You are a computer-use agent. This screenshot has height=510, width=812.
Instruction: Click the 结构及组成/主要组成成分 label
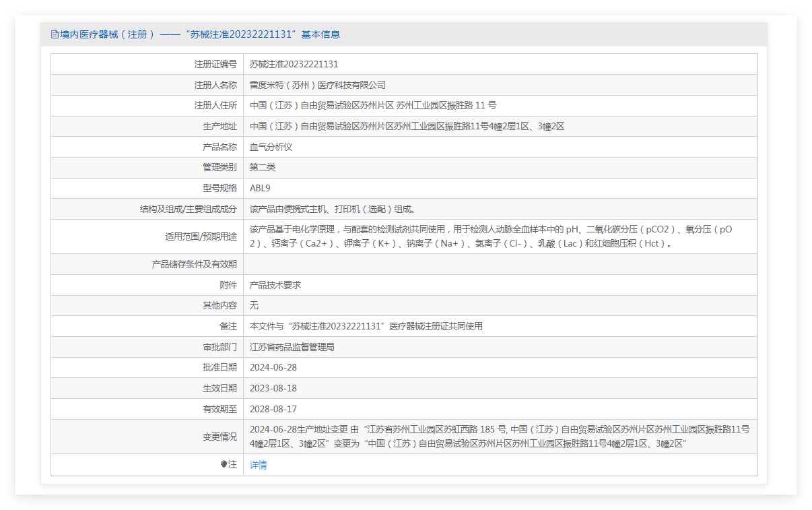pos(189,209)
